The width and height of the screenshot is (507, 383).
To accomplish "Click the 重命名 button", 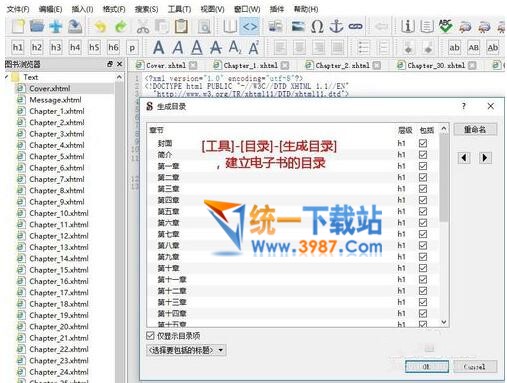I will point(475,129).
